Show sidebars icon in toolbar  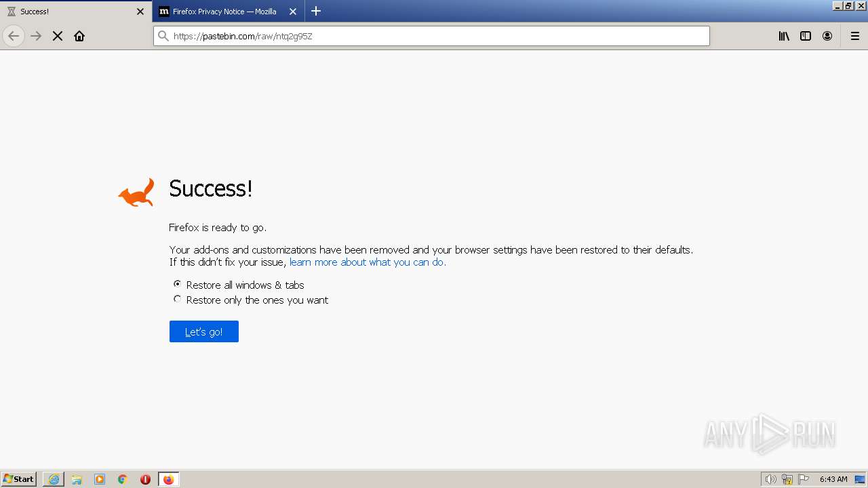[806, 36]
